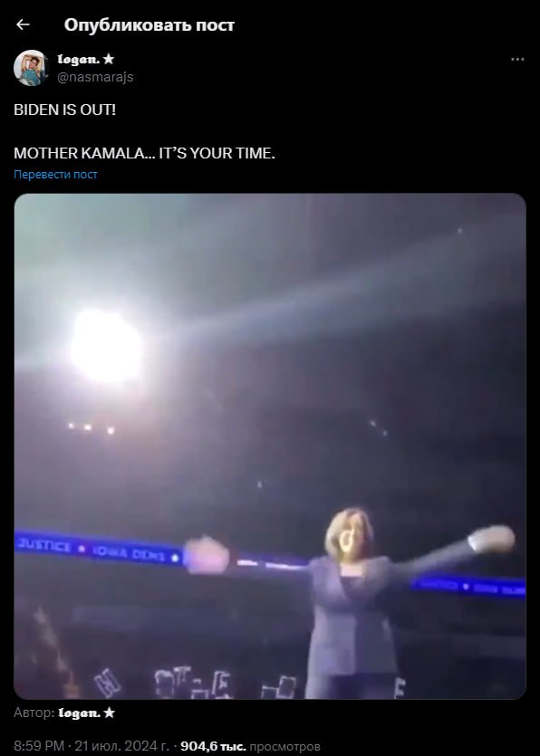This screenshot has height=756, width=540.
Task: Click the 8:59 PM timestamp
Action: [x=39, y=746]
